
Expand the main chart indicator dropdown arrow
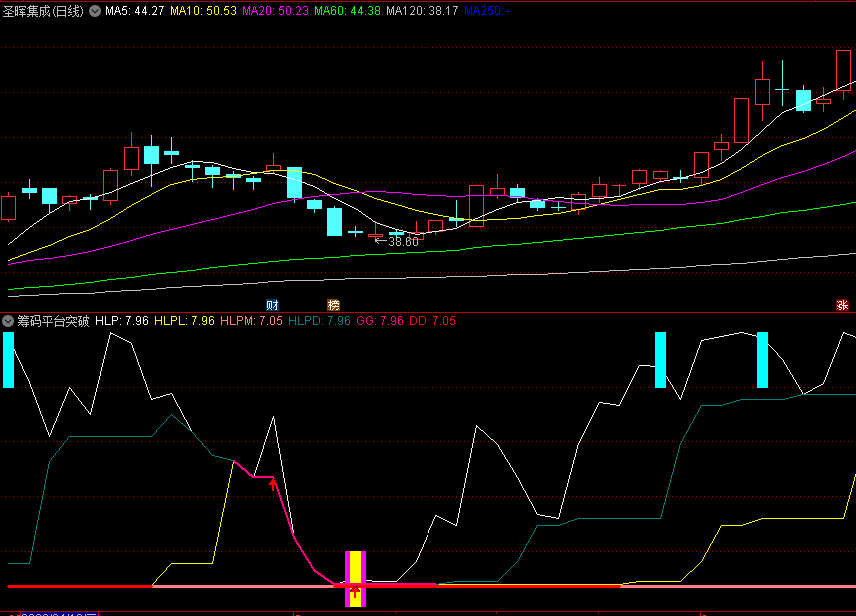[95, 11]
